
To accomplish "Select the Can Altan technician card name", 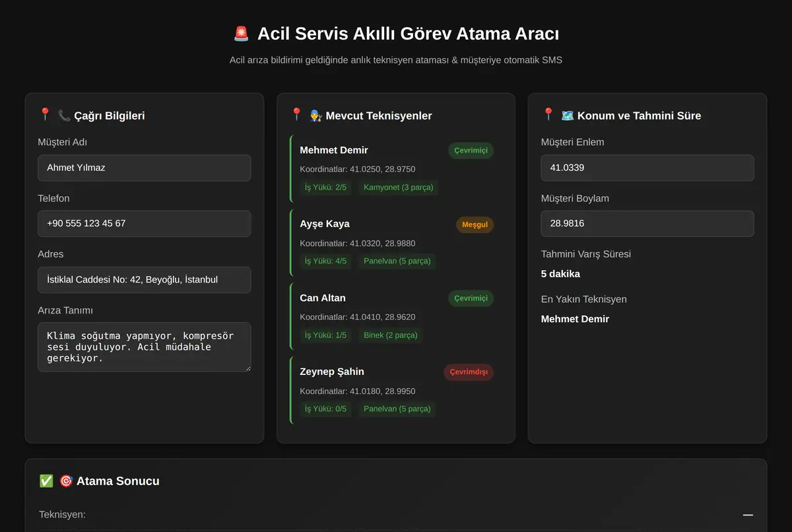I will click(x=323, y=298).
